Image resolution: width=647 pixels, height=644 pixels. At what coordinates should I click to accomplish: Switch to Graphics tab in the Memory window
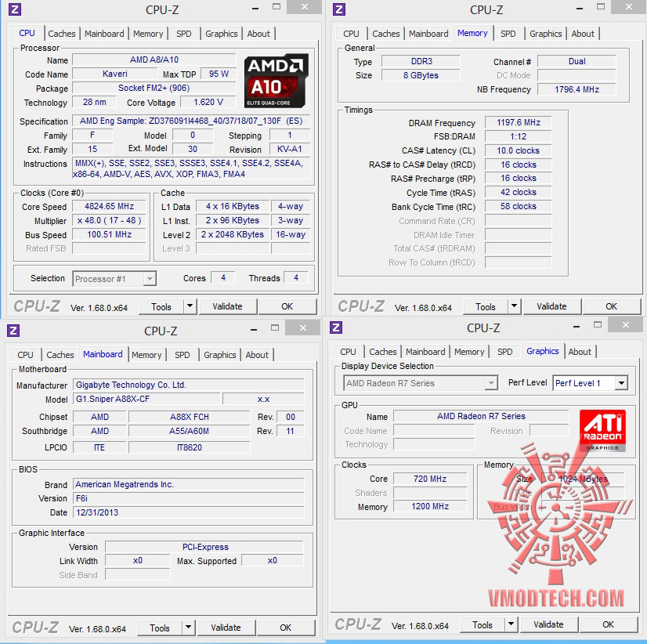tap(545, 34)
